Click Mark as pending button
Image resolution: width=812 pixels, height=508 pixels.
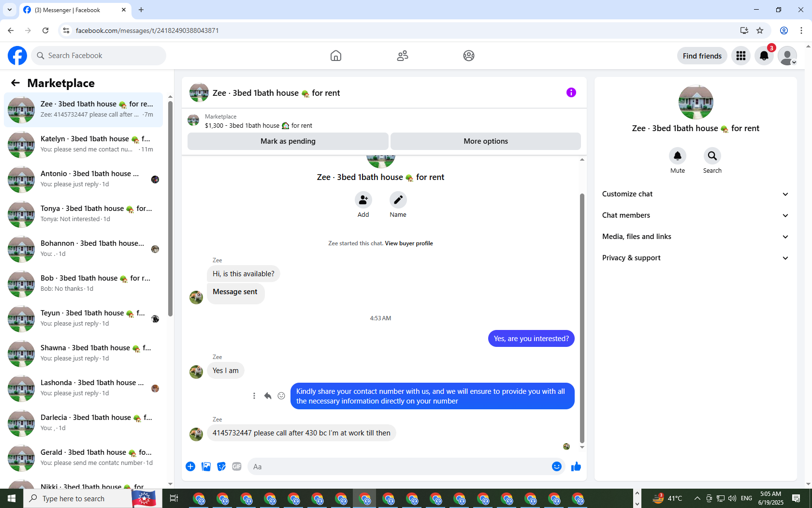tap(288, 141)
